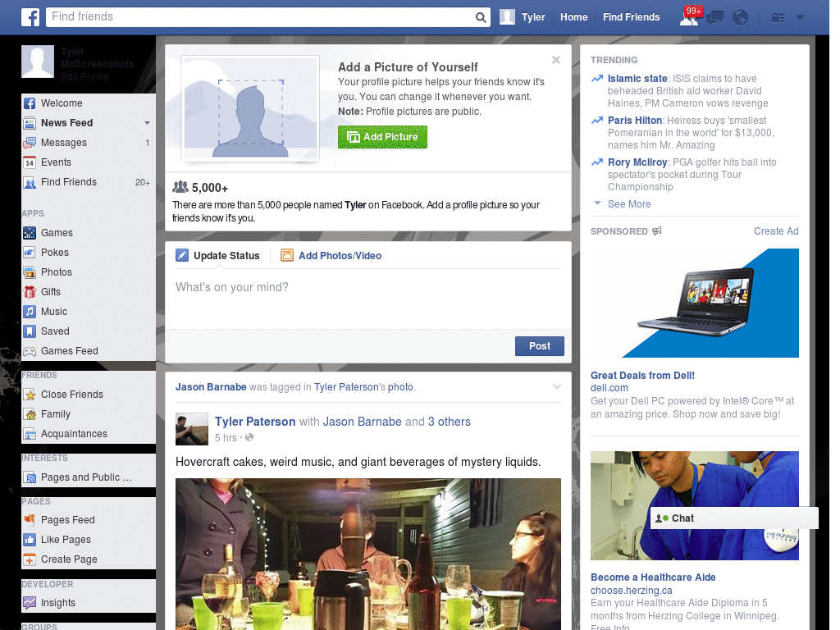
Task: Click the sidebar profile avatar
Action: 38,62
